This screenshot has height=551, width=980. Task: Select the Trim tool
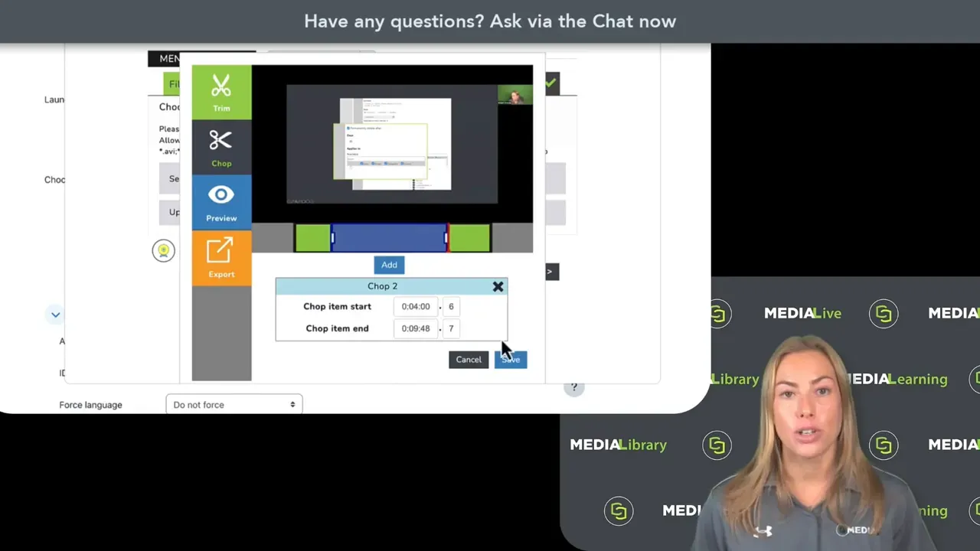click(x=221, y=93)
